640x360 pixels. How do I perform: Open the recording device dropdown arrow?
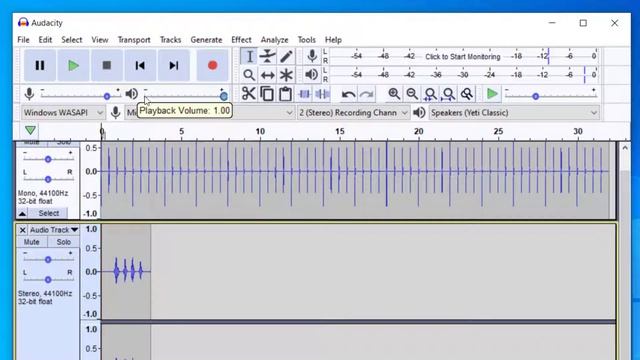[289, 113]
